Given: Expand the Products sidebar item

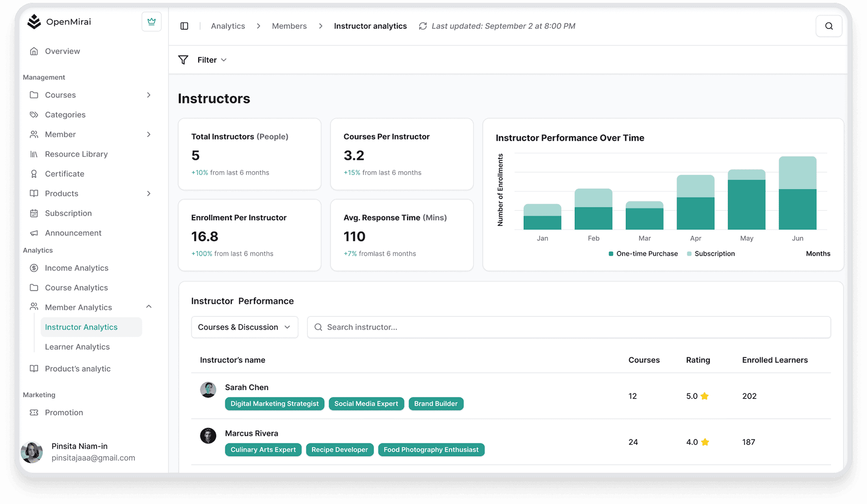Looking at the screenshot, I should tap(149, 193).
